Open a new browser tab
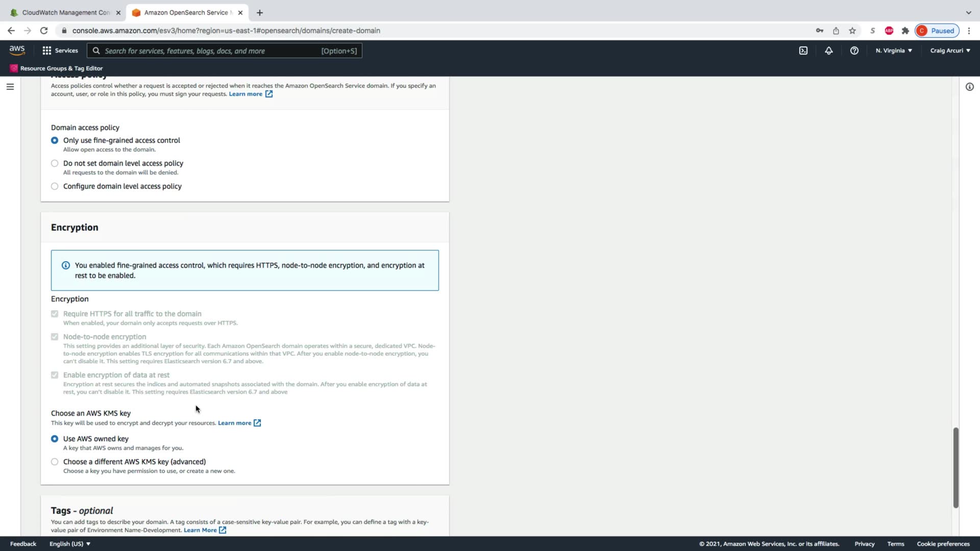The height and width of the screenshot is (551, 980). point(260,13)
